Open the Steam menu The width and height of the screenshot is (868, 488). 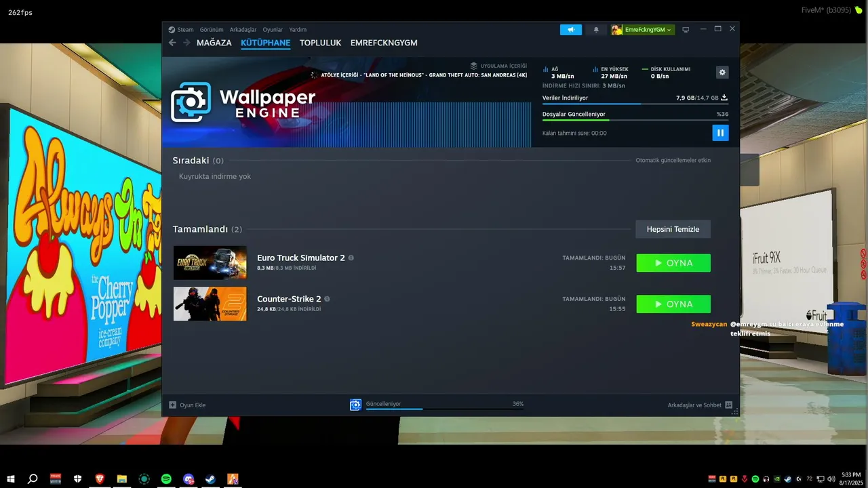pos(185,30)
